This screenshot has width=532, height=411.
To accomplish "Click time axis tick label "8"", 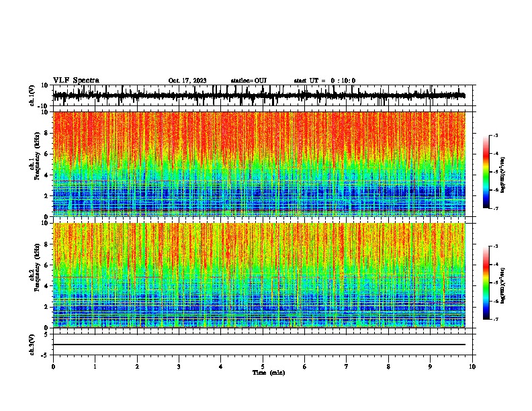I will coord(388,367).
